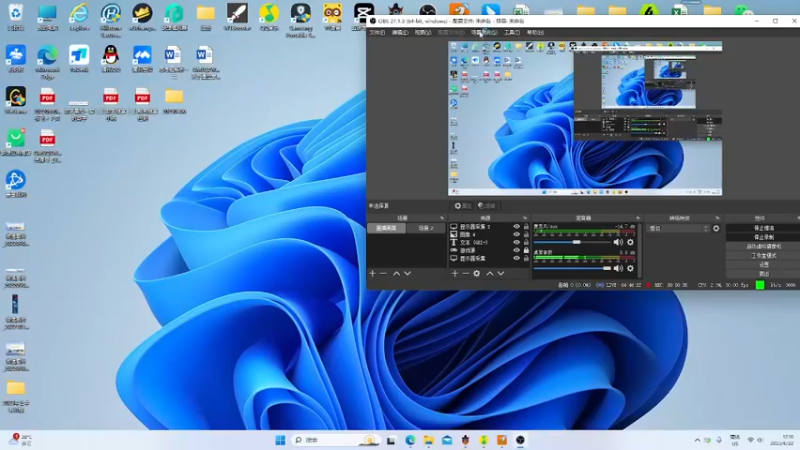Open settings gear for second mixer channel
This screenshot has height=450, width=800.
pyautogui.click(x=630, y=267)
